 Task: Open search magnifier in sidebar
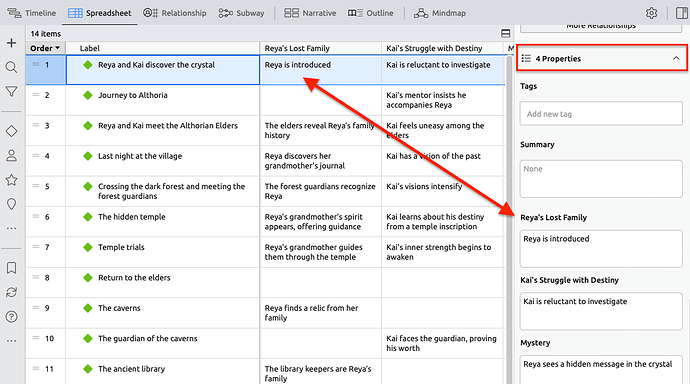coord(11,67)
